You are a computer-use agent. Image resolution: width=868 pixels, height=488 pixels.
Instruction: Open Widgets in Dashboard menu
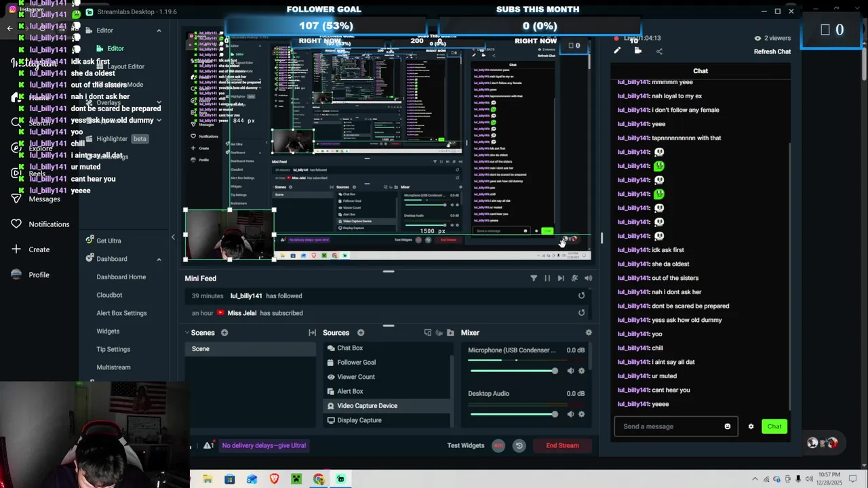click(x=108, y=331)
